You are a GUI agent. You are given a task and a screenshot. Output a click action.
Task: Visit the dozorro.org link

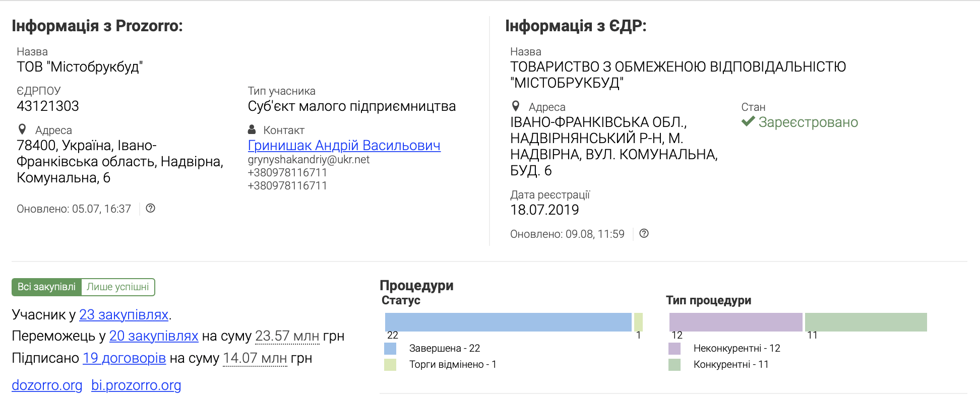click(47, 385)
